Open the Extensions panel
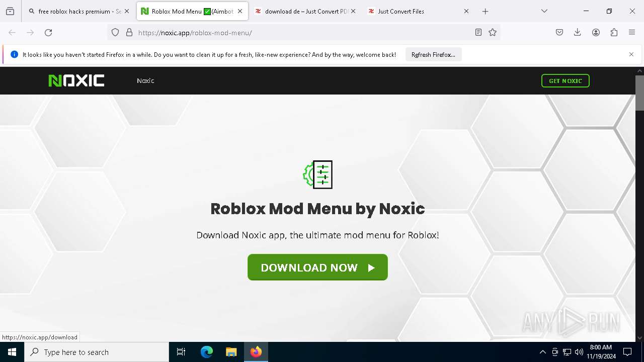The width and height of the screenshot is (644, 362). pyautogui.click(x=614, y=32)
